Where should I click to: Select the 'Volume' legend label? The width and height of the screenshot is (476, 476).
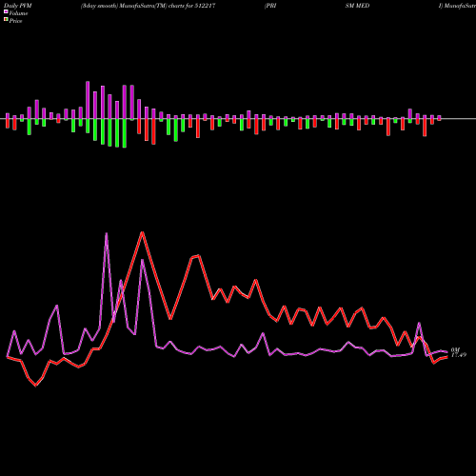pyautogui.click(x=18, y=13)
